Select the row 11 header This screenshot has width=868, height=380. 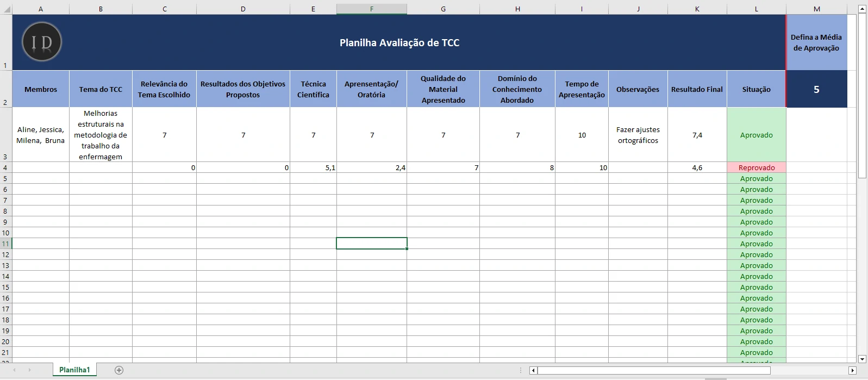tap(5, 244)
